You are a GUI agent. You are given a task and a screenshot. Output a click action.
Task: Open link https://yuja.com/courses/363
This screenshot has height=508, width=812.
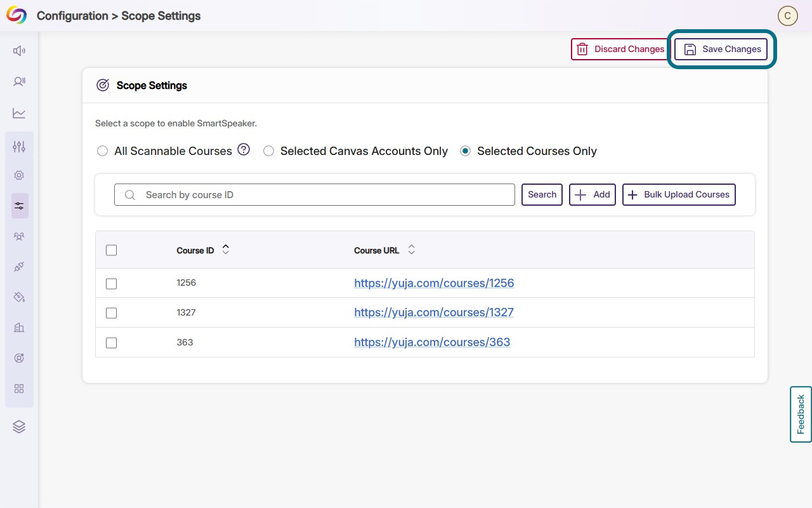click(432, 342)
